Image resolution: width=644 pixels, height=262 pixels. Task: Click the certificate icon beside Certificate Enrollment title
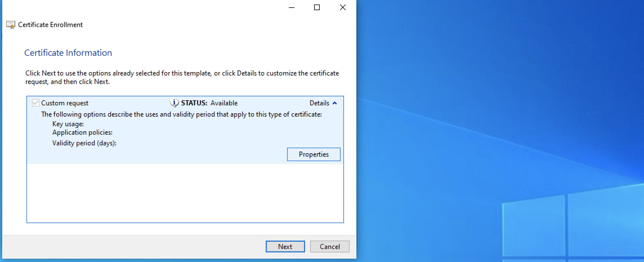10,25
